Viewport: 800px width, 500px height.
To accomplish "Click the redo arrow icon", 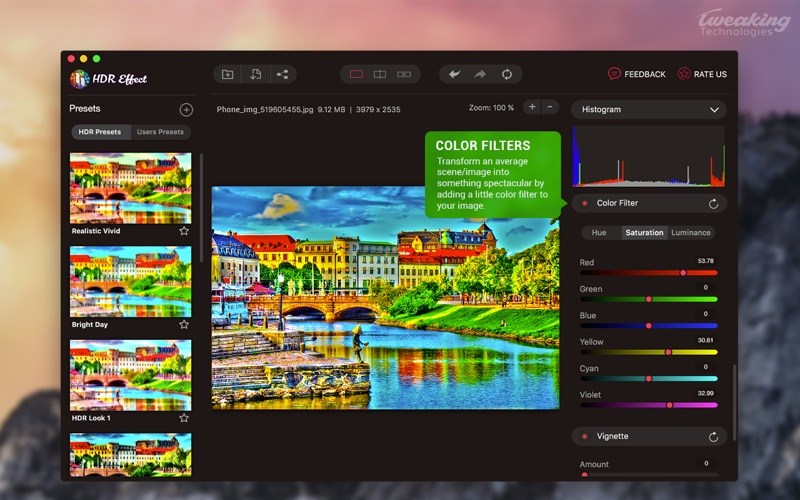I will [480, 74].
